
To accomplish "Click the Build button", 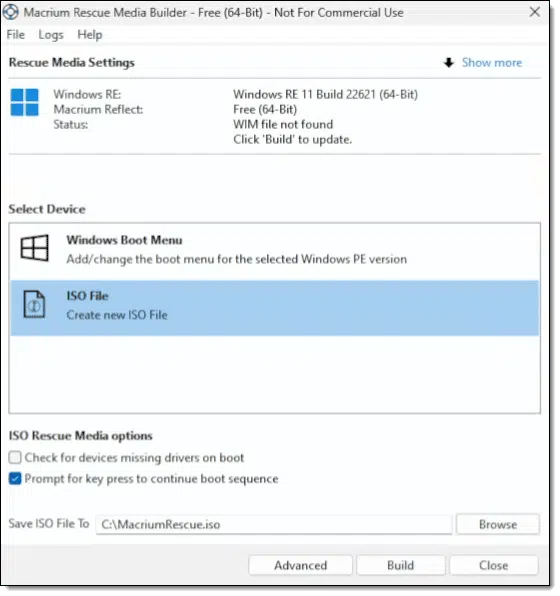I will click(401, 565).
